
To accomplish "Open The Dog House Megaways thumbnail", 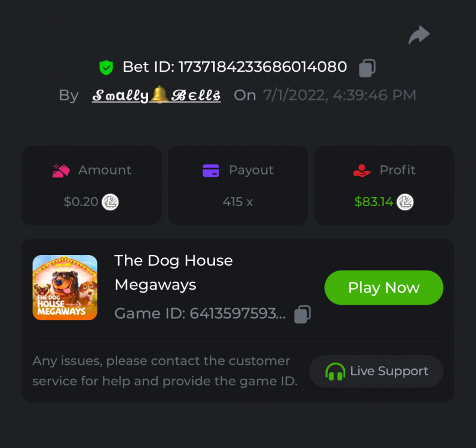I will point(65,288).
